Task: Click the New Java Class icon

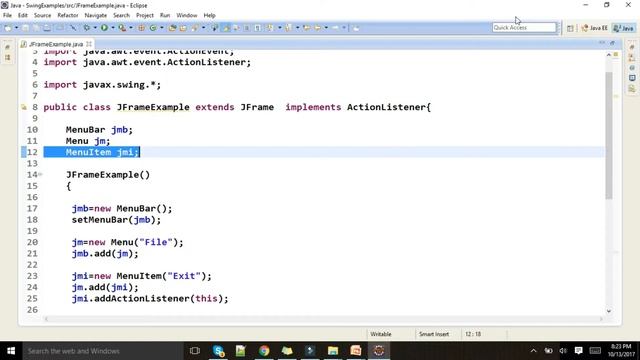Action: (x=153, y=28)
